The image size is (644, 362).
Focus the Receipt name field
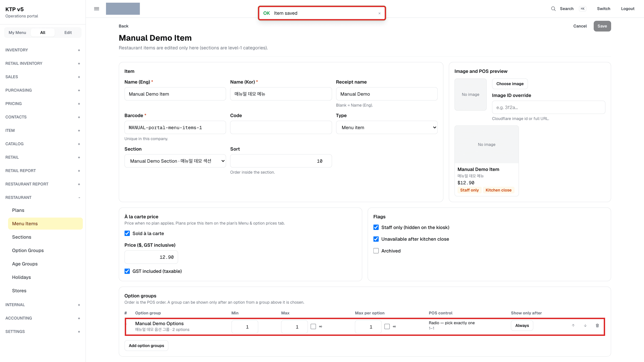[386, 94]
